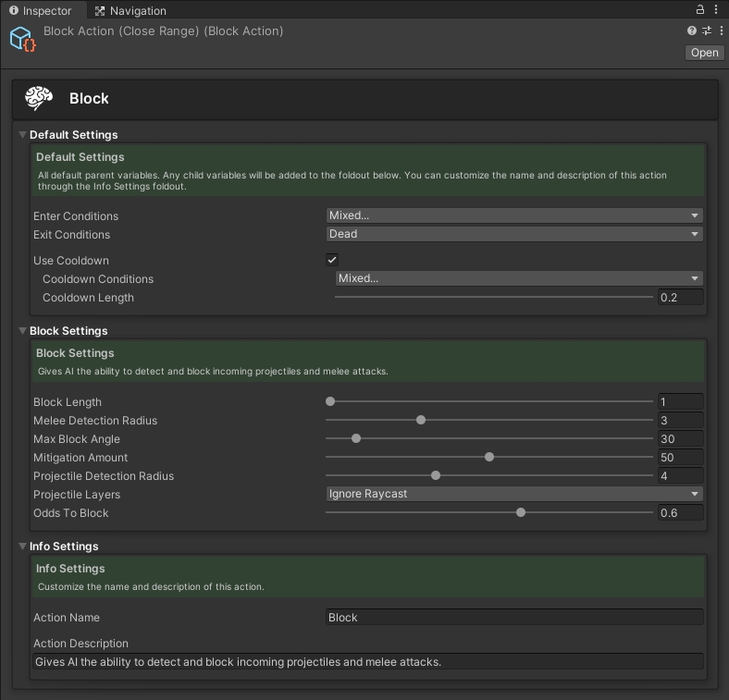Click the Odds To Block slider handle
Image resolution: width=729 pixels, height=700 pixels.
[521, 512]
